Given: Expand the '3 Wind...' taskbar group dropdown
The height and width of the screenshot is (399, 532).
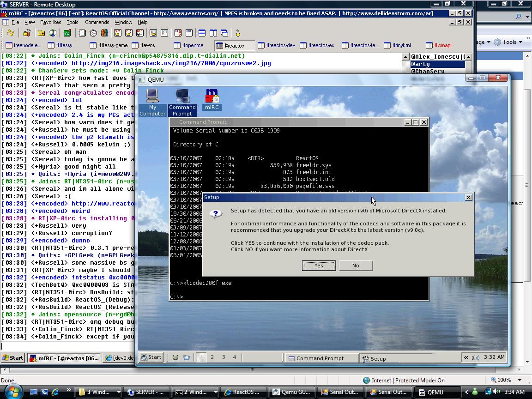Looking at the screenshot, I should pyautogui.click(x=119, y=392).
